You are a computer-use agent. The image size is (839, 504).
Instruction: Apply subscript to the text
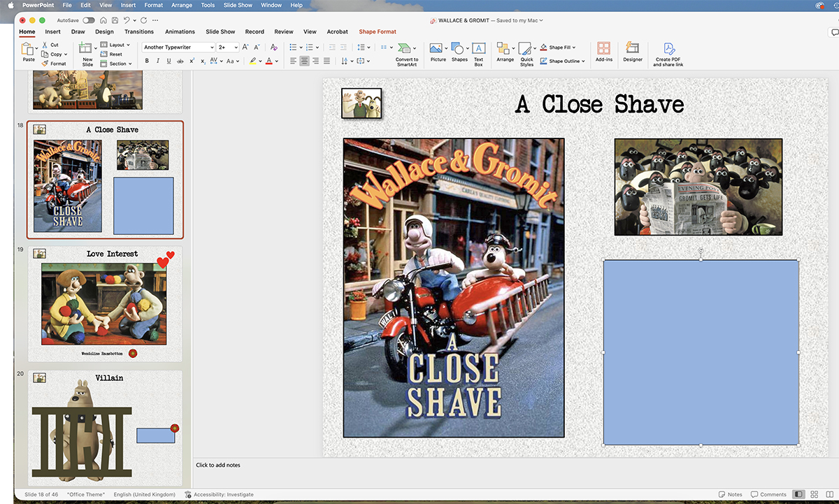tap(203, 61)
